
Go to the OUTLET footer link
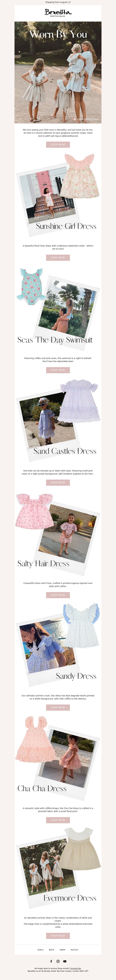[74, 950]
